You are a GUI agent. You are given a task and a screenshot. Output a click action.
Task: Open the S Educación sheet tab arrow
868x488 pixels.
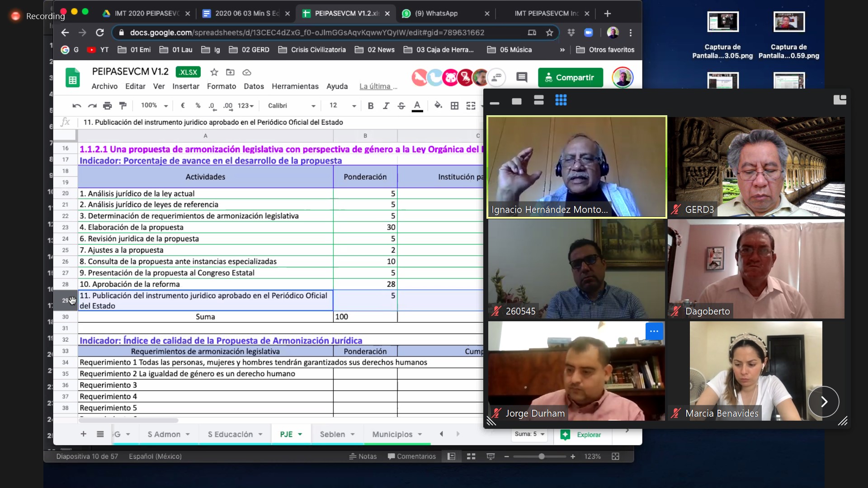pos(260,435)
